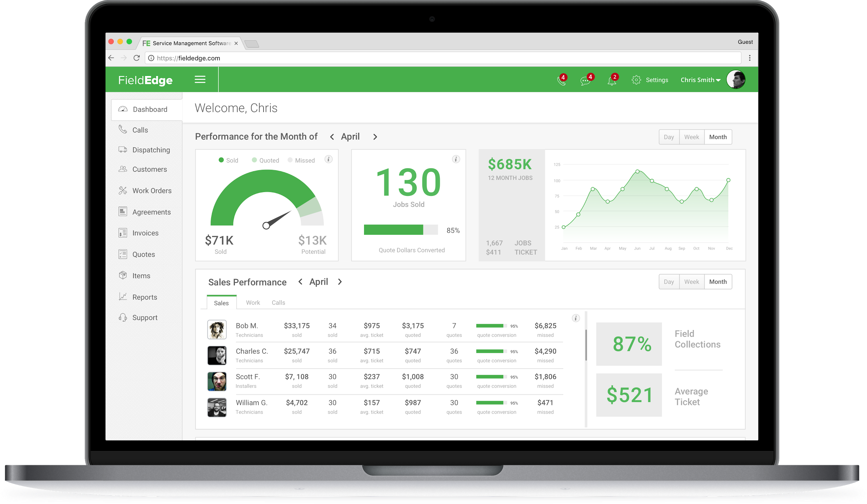Open info icon on Jobs Sold card
The width and height of the screenshot is (867, 504).
456,159
